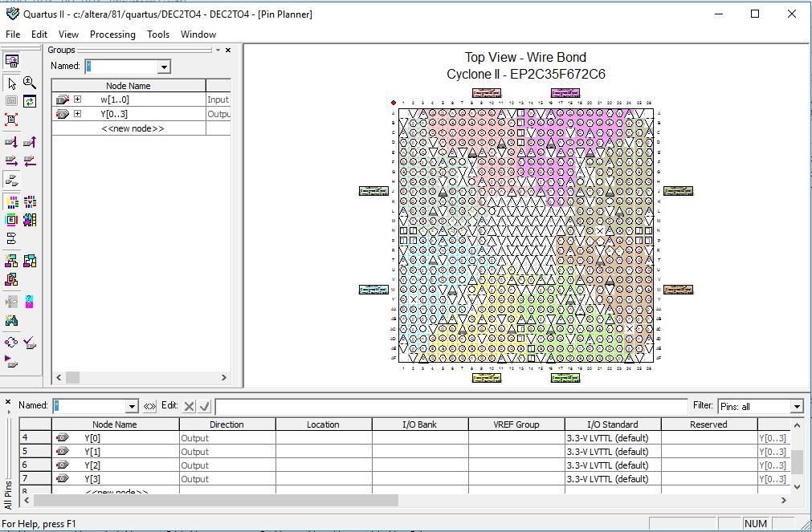Open the Groups Named dropdown arrow

(164, 67)
